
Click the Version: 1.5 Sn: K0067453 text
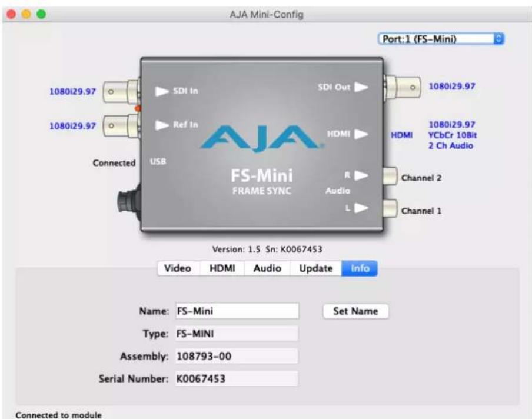pos(267,250)
